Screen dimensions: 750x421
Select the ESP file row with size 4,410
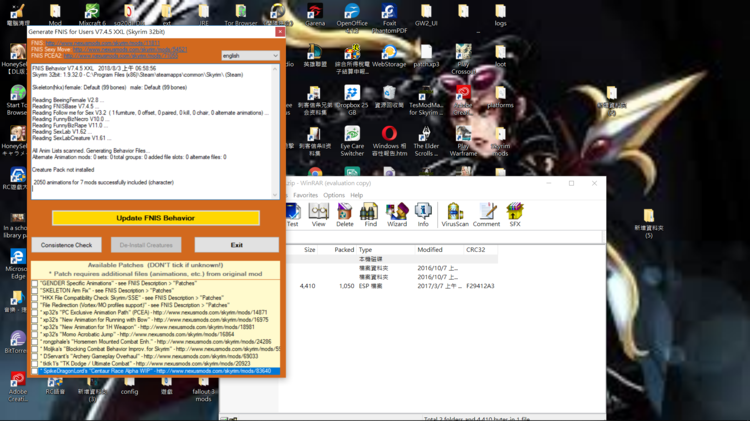pyautogui.click(x=392, y=286)
